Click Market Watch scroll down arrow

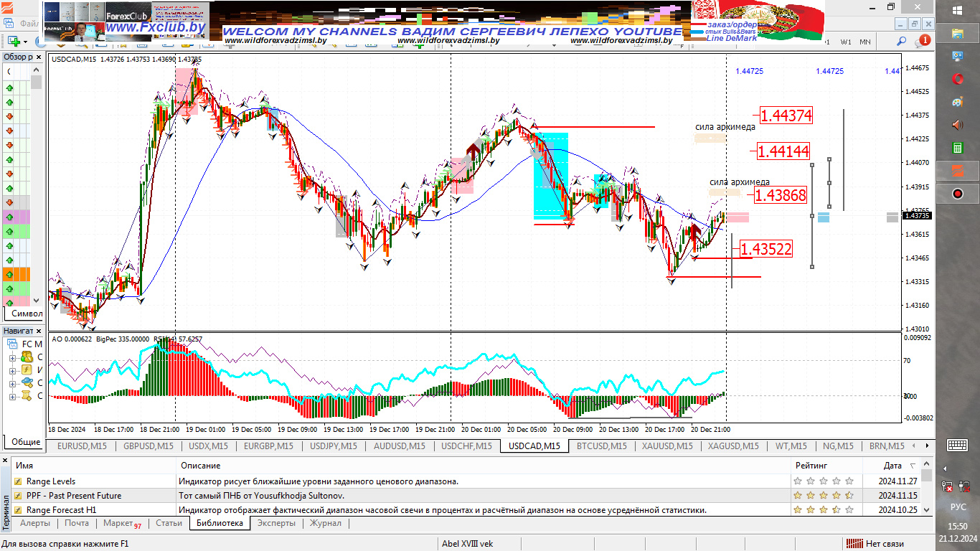[37, 301]
